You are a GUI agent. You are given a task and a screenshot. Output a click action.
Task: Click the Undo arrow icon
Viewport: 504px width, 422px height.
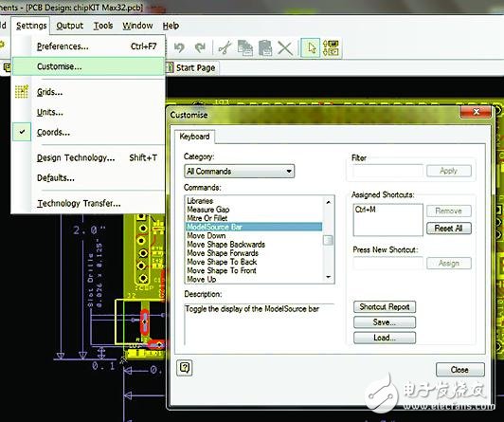[179, 48]
